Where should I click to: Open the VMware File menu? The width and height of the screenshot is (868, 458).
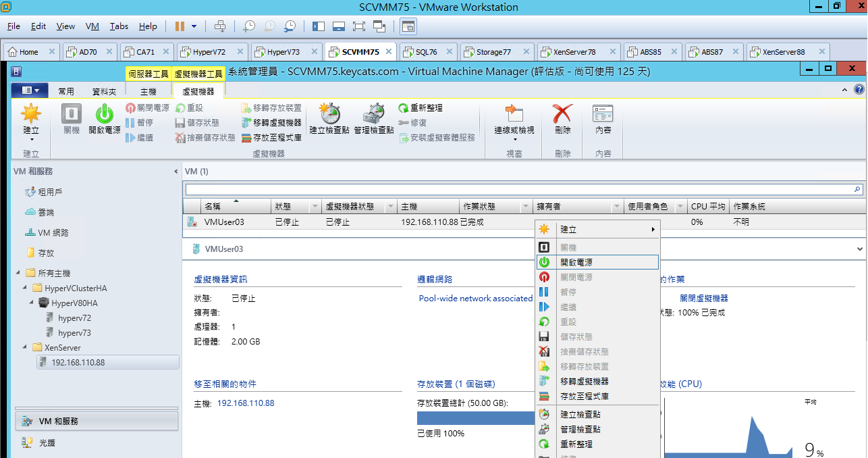pyautogui.click(x=13, y=26)
